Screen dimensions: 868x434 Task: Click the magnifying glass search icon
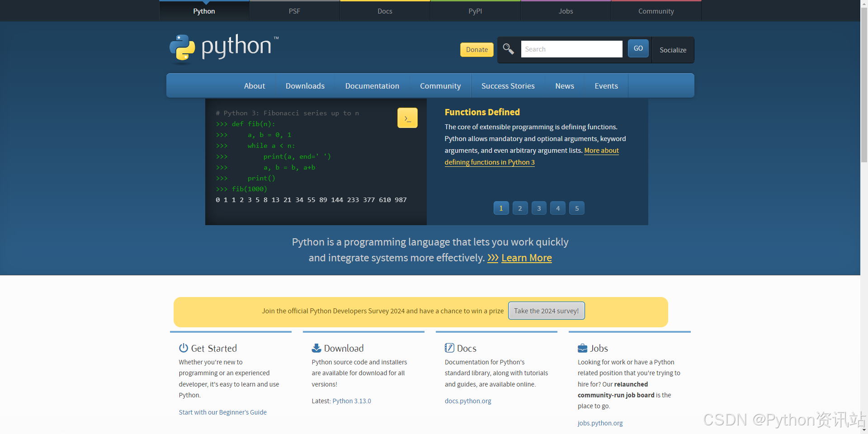pyautogui.click(x=508, y=49)
